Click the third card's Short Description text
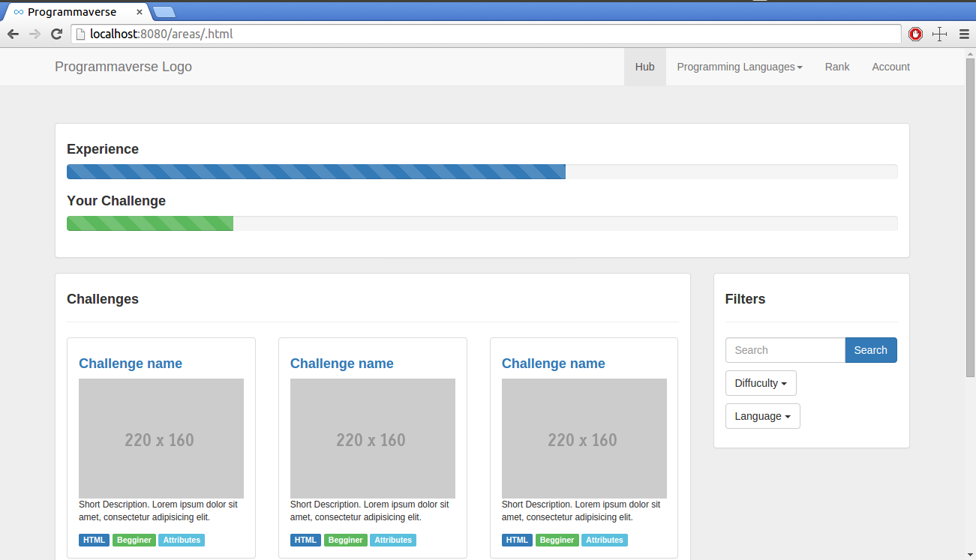Viewport: 976px width, 560px height. (x=581, y=511)
